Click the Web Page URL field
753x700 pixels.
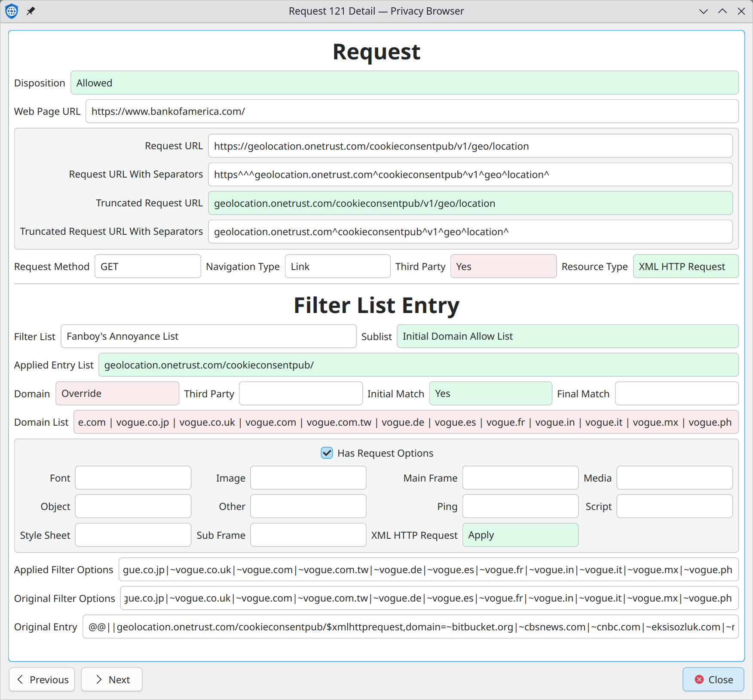pos(412,111)
